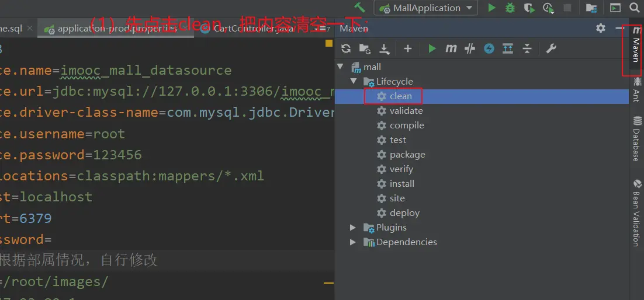644x300 pixels.
Task: Open the Database tool window tab
Action: (x=636, y=140)
